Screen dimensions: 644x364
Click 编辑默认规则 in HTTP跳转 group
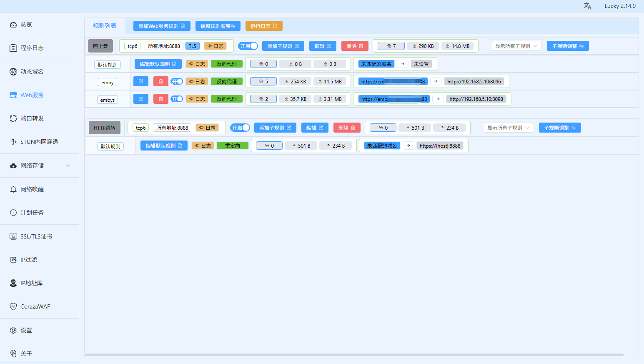pyautogui.click(x=164, y=146)
